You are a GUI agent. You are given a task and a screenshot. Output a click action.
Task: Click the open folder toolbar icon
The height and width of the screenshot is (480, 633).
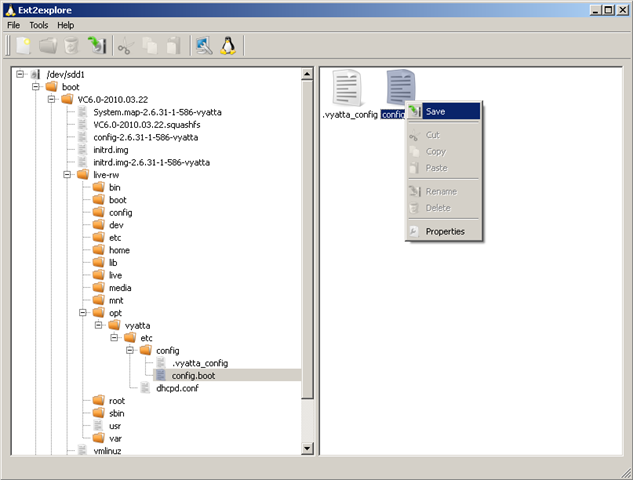(47, 45)
